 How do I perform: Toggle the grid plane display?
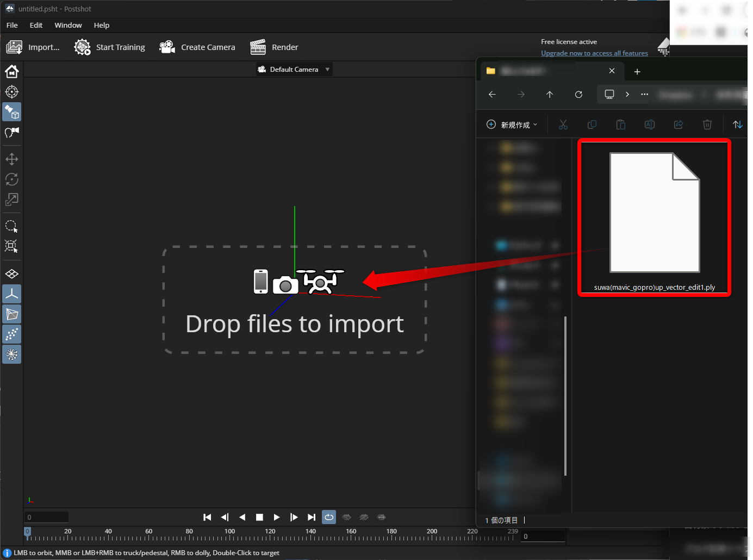(12, 274)
